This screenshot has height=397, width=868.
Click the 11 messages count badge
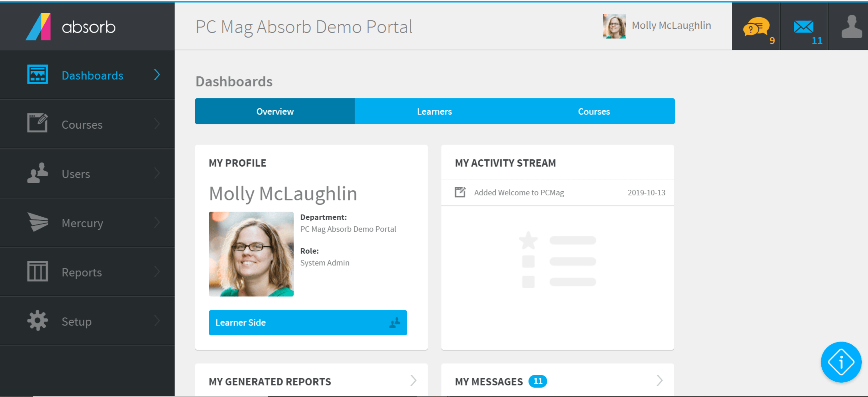(538, 381)
